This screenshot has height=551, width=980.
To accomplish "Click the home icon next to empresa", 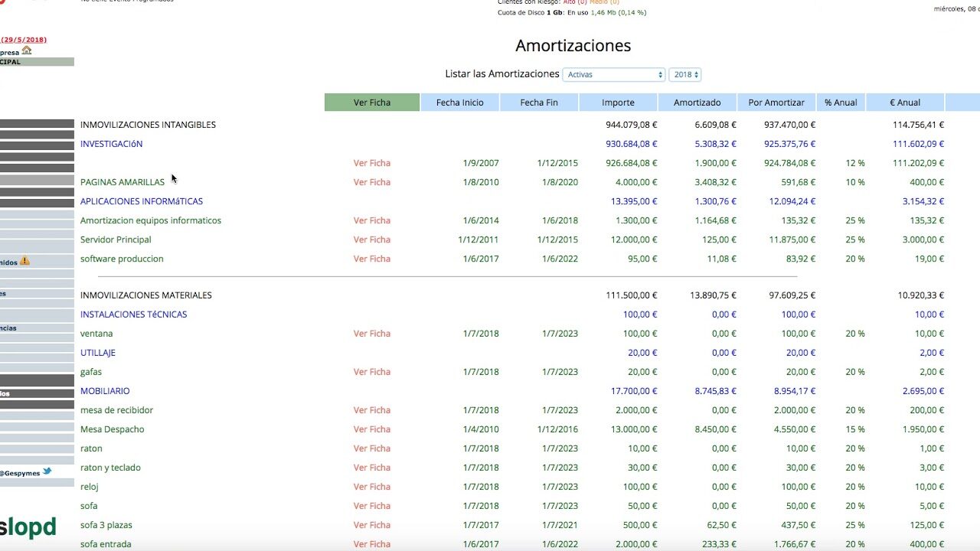I will (x=27, y=51).
